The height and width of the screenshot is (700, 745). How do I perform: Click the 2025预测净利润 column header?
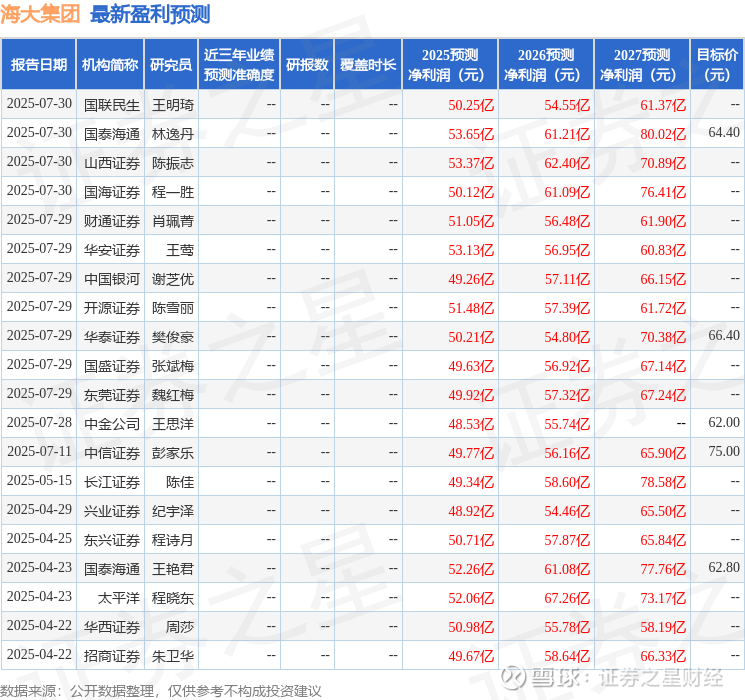(x=450, y=65)
